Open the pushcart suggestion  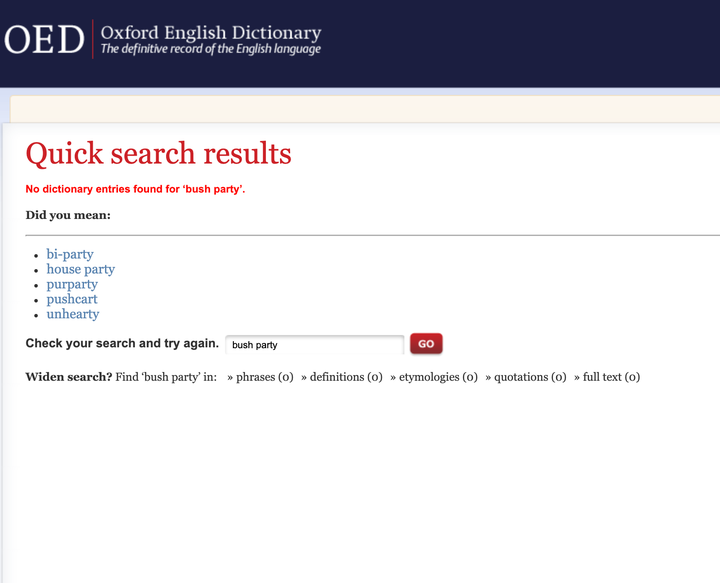72,299
